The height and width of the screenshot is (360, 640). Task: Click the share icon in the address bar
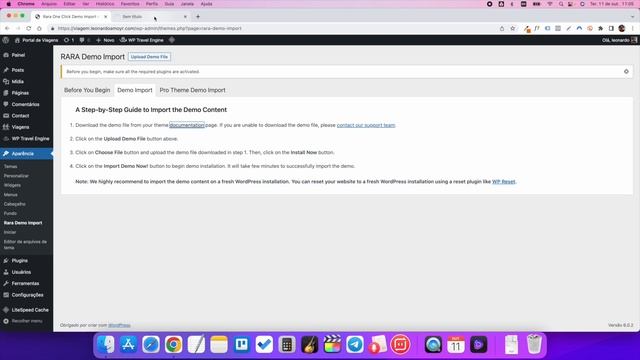(x=502, y=29)
